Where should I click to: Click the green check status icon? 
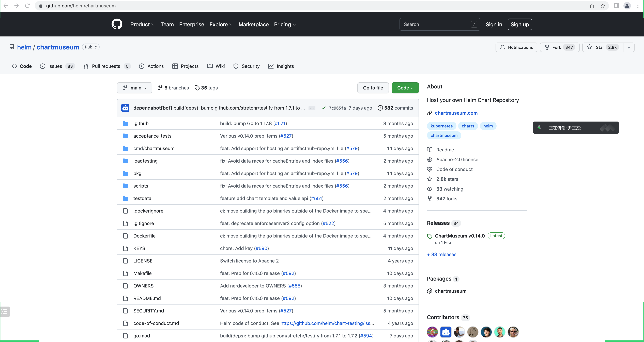(323, 108)
